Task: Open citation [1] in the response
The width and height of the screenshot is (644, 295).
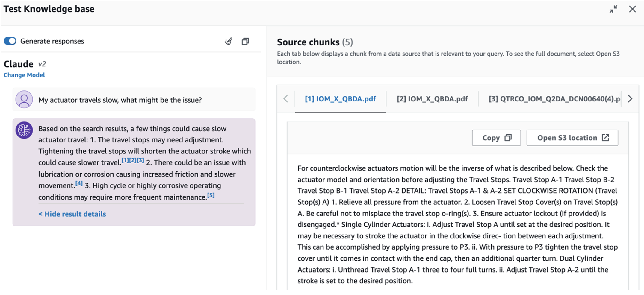Action: coord(125,161)
